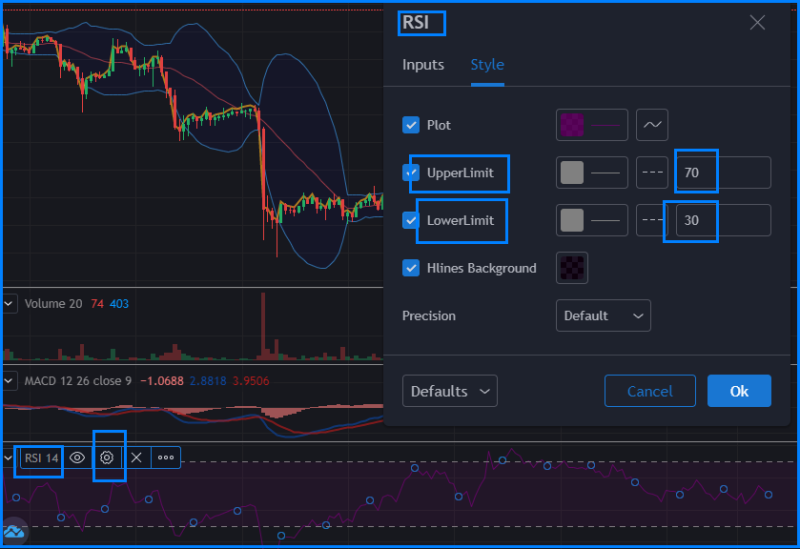Click Volume value 74
Viewport: 800px width, 549px height.
tap(97, 304)
